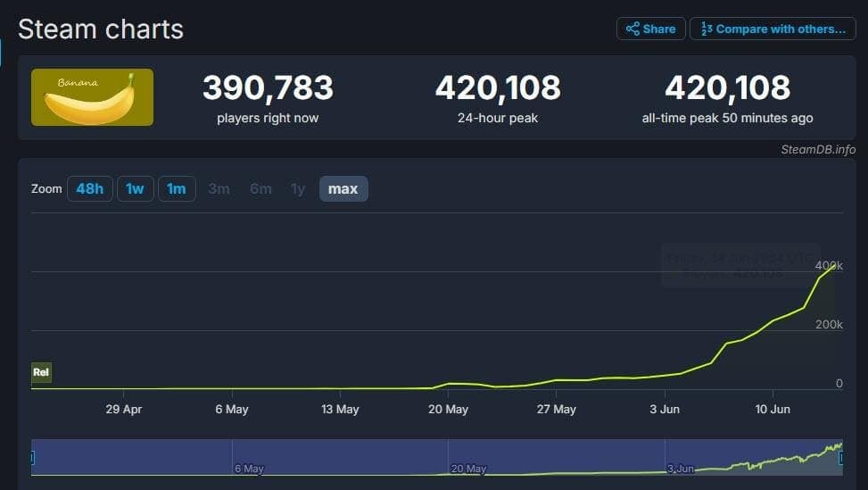Select the 6m zoom option
This screenshot has height=490, width=868.
[260, 189]
